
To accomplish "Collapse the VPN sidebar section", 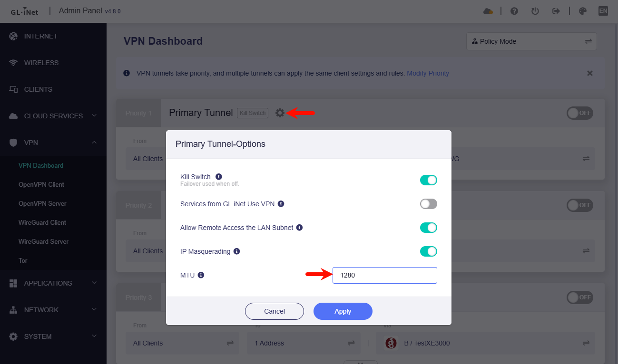I will coord(53,142).
